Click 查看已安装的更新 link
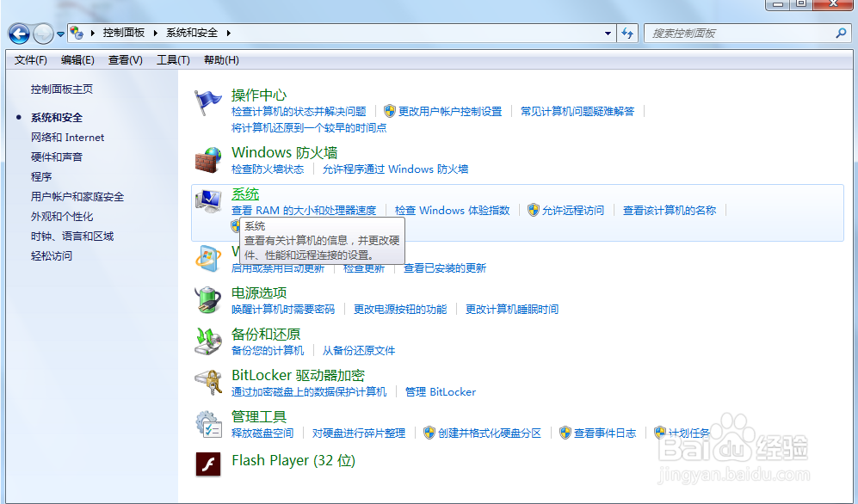This screenshot has width=858, height=504. click(445, 268)
